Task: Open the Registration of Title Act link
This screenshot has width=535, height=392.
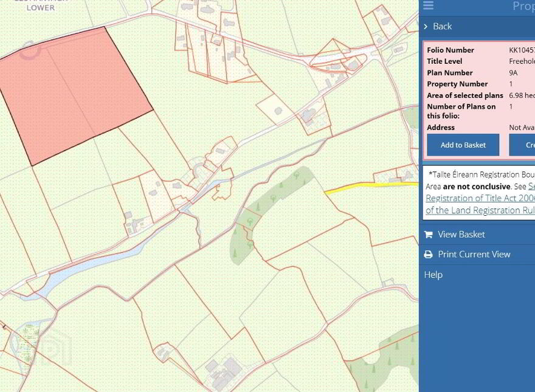Action: (x=480, y=198)
